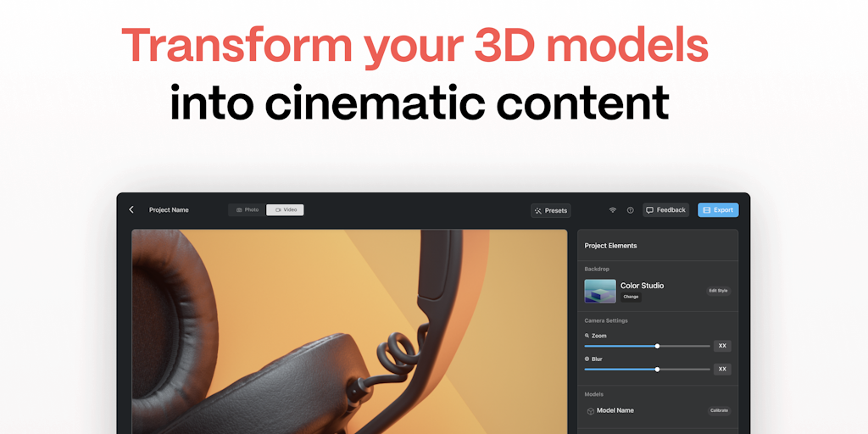This screenshot has width=868, height=434.
Task: Click the Wi-Fi connection status icon
Action: coord(612,210)
